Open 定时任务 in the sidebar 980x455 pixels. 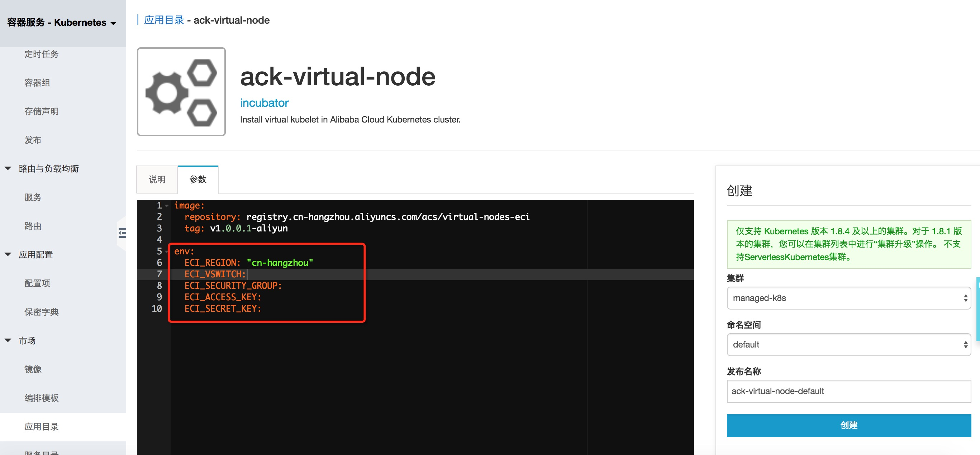42,54
